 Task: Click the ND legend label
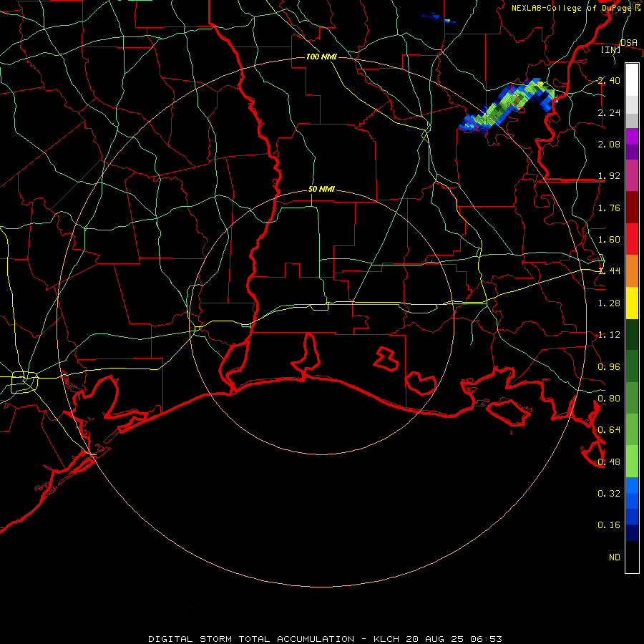(x=615, y=557)
